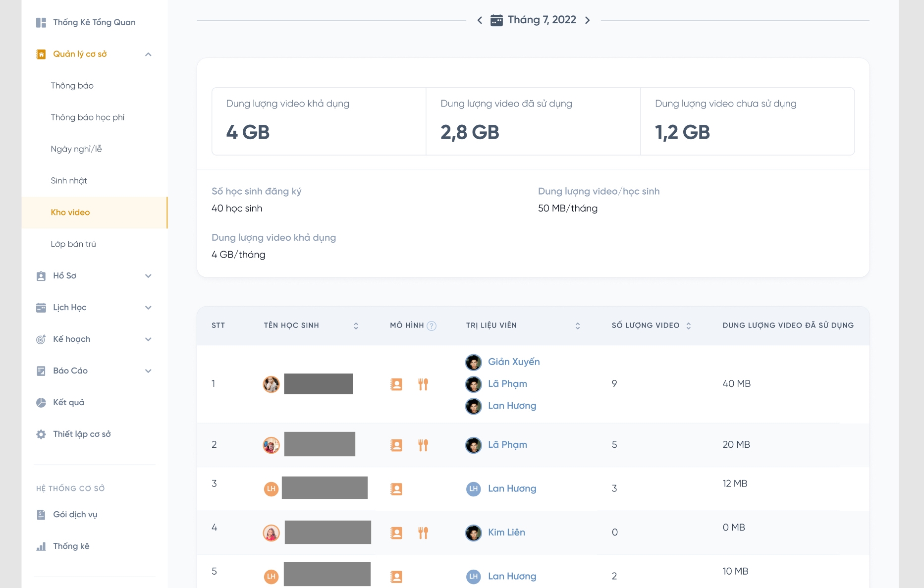Image resolution: width=924 pixels, height=588 pixels.
Task: Open Thông báo học phí menu item
Action: coord(88,117)
